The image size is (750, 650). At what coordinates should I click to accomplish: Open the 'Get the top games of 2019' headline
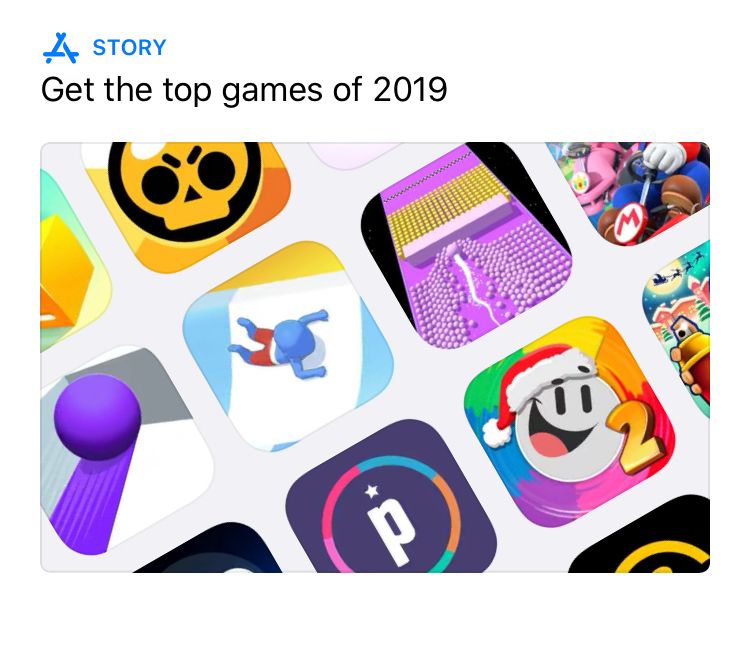coord(244,90)
